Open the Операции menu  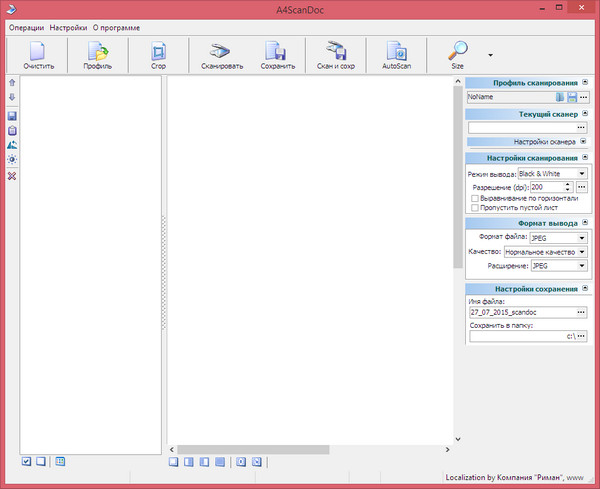[x=26, y=26]
